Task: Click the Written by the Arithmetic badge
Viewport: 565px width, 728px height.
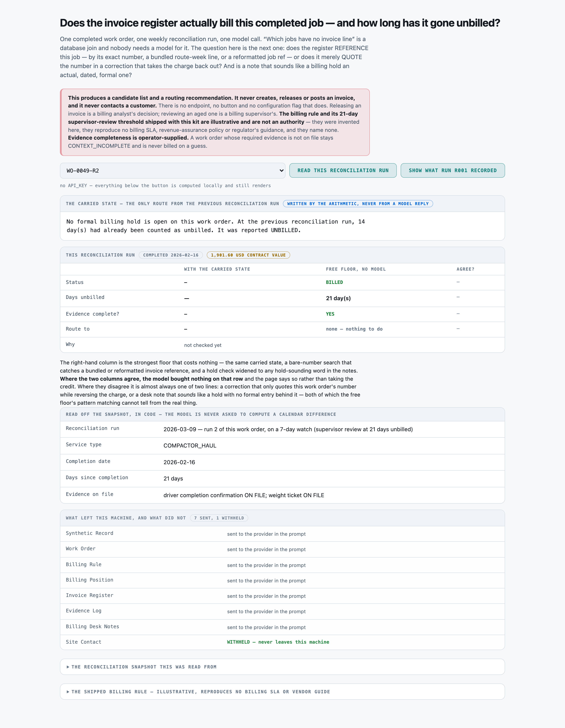Action: point(358,204)
